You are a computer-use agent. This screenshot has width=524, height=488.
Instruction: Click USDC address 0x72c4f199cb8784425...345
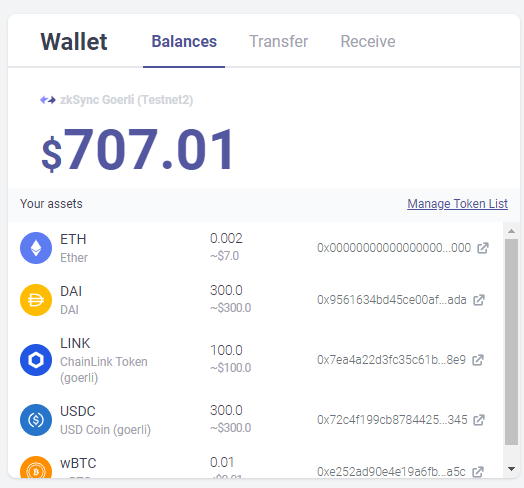click(x=392, y=420)
